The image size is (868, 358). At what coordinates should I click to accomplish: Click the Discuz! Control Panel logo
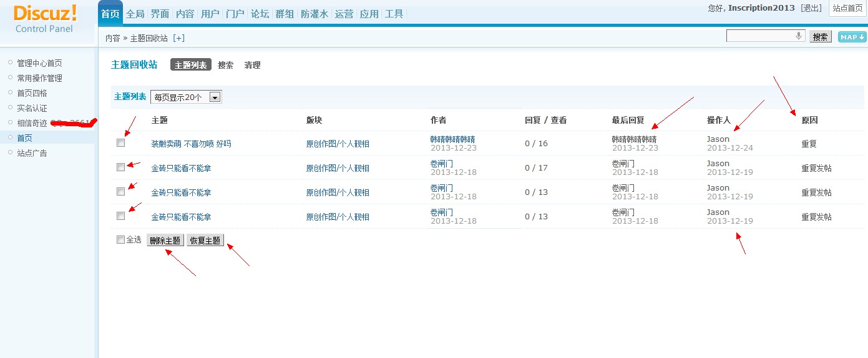click(x=45, y=19)
